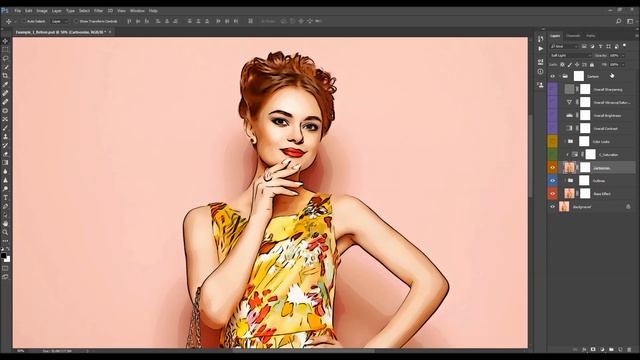The height and width of the screenshot is (360, 640).
Task: Open the Filter menu
Action: click(x=98, y=11)
